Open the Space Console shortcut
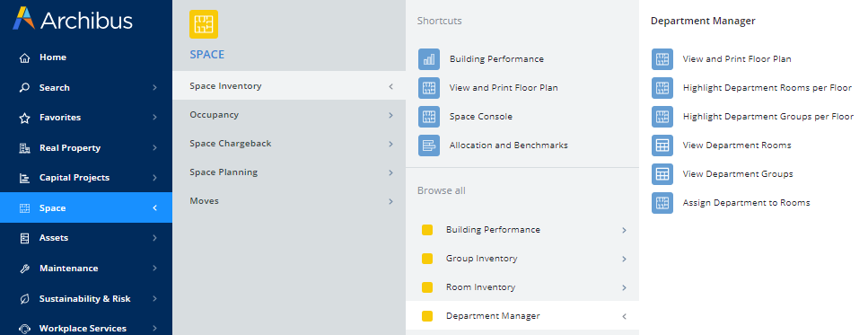Image resolution: width=868 pixels, height=335 pixels. click(x=480, y=117)
